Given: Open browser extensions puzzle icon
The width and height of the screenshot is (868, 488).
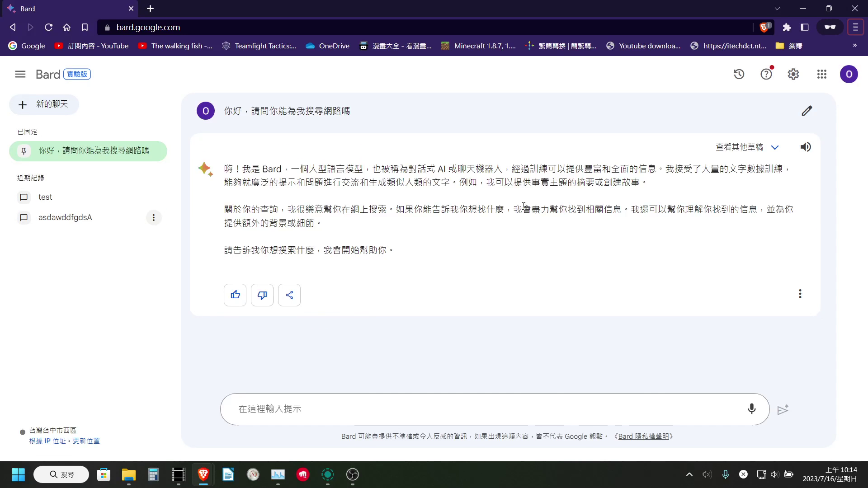Looking at the screenshot, I should click(x=787, y=28).
